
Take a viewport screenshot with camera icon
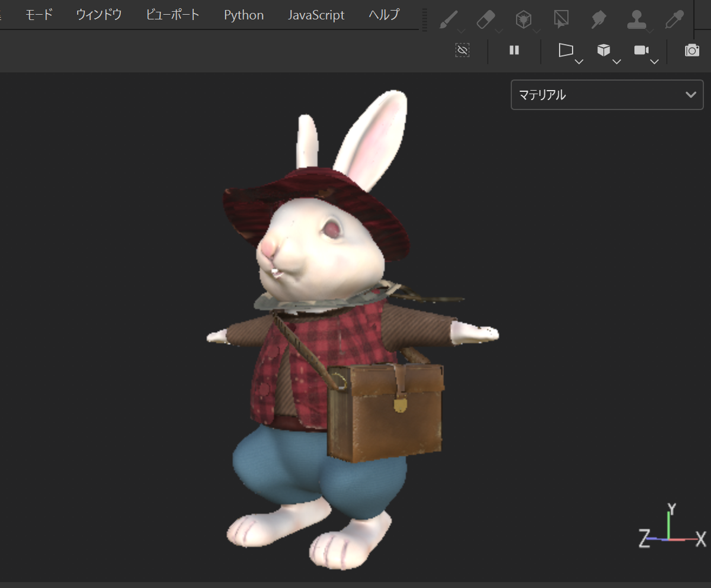[x=692, y=50]
